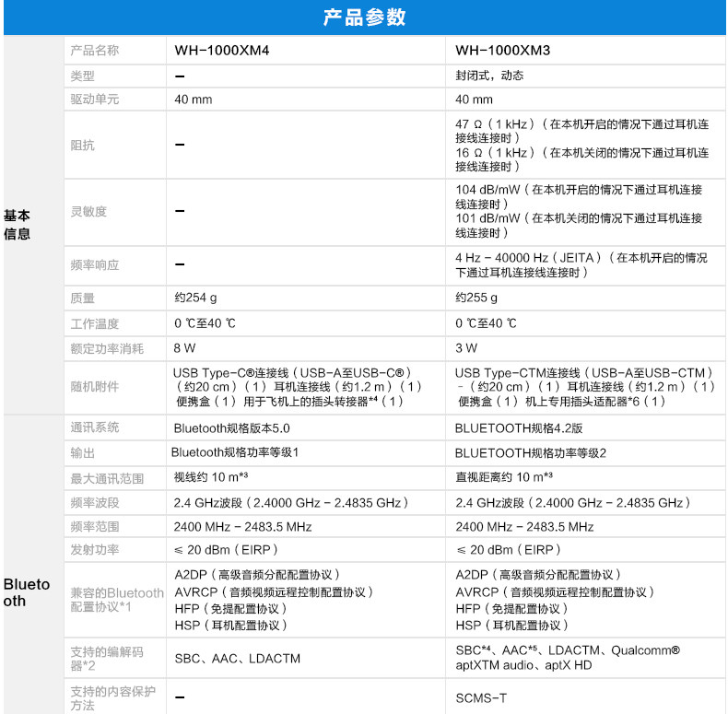
Task: Select the 约255 g weight value
Action: (x=476, y=298)
